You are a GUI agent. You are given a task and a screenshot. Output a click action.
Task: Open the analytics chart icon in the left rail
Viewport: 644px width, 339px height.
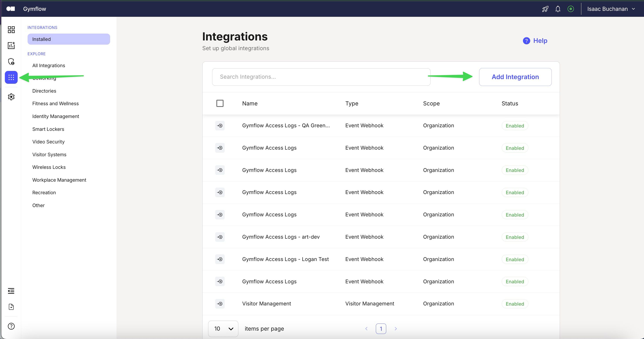click(11, 46)
